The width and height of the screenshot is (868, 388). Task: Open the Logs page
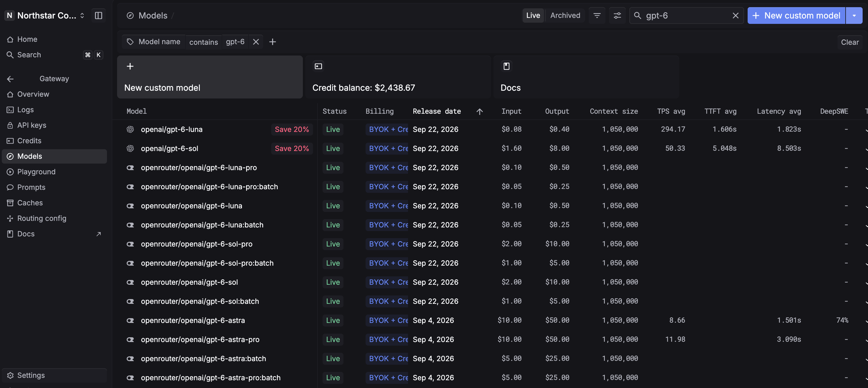click(54, 110)
